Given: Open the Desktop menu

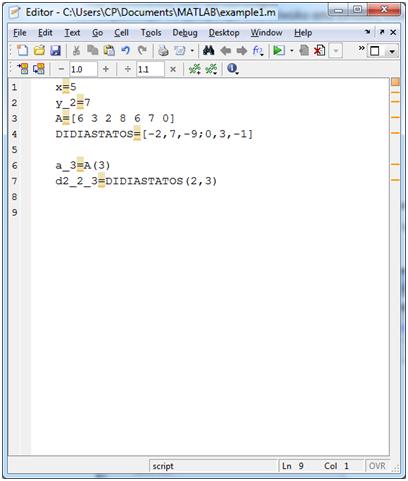Looking at the screenshot, I should (224, 33).
